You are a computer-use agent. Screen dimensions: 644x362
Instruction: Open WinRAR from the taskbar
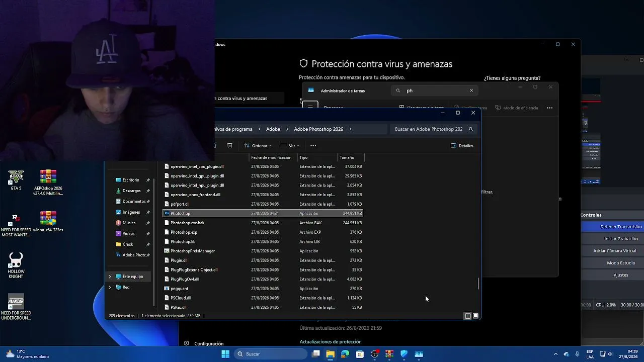pyautogui.click(x=389, y=354)
